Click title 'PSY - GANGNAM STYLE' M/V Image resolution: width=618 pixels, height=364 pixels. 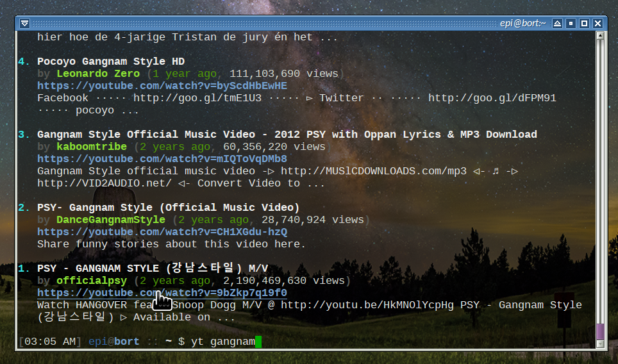click(153, 269)
